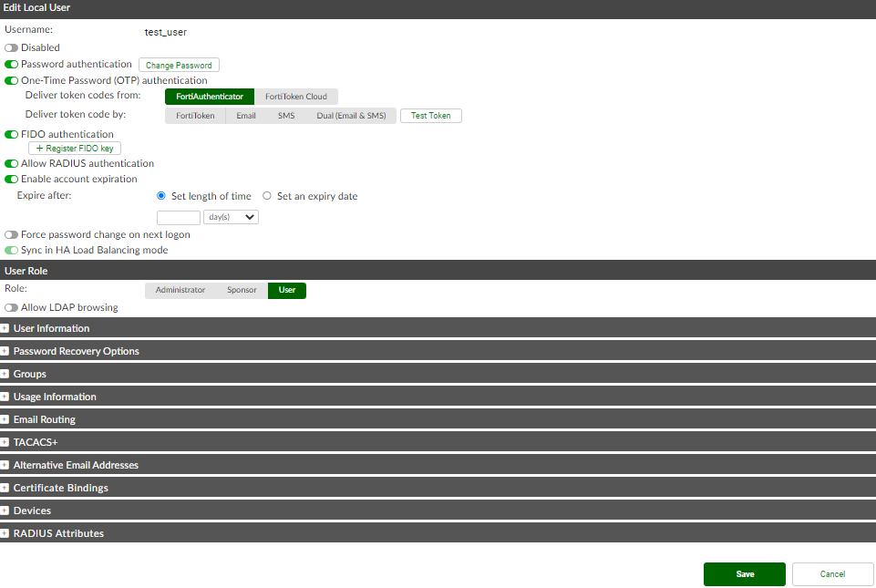Choose Email delivery method

pyautogui.click(x=246, y=116)
